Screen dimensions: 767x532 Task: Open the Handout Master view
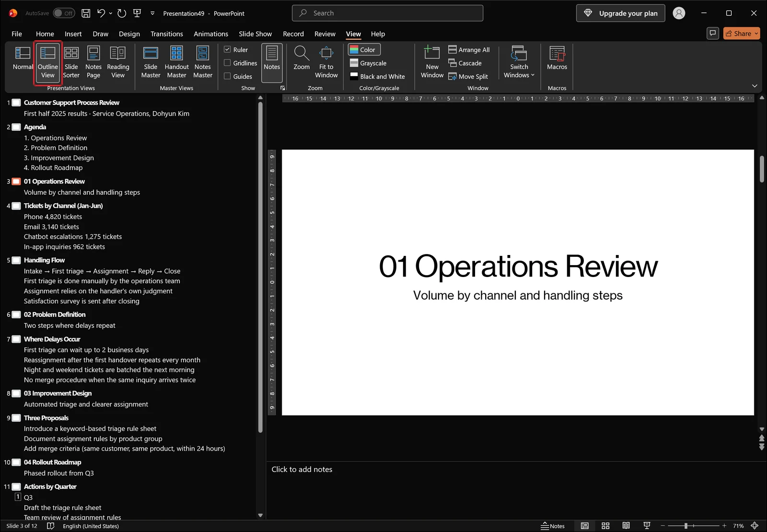(176, 62)
